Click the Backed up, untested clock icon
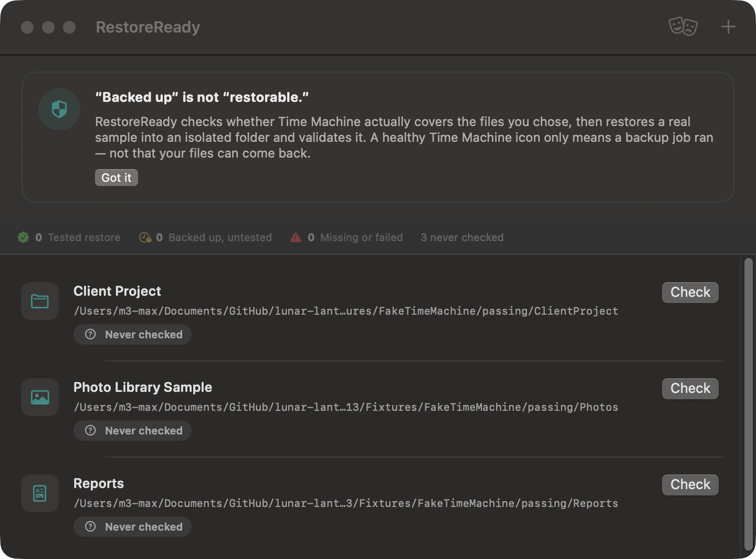The image size is (756, 559). [x=145, y=237]
